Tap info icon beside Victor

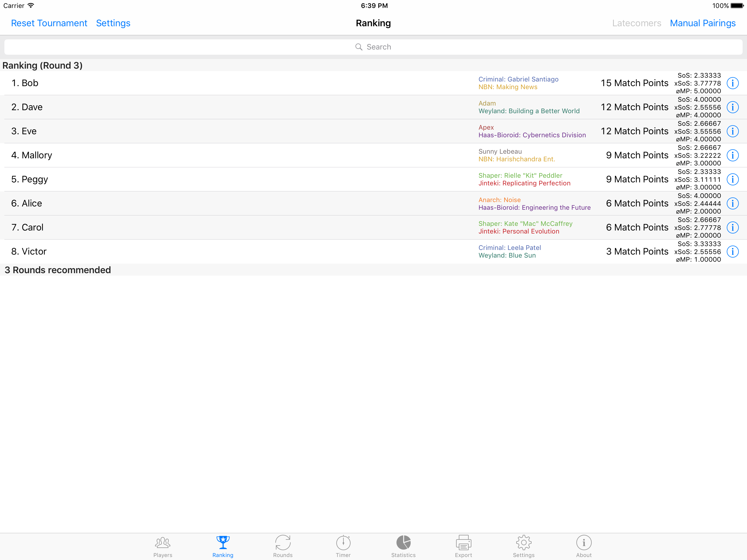click(732, 252)
